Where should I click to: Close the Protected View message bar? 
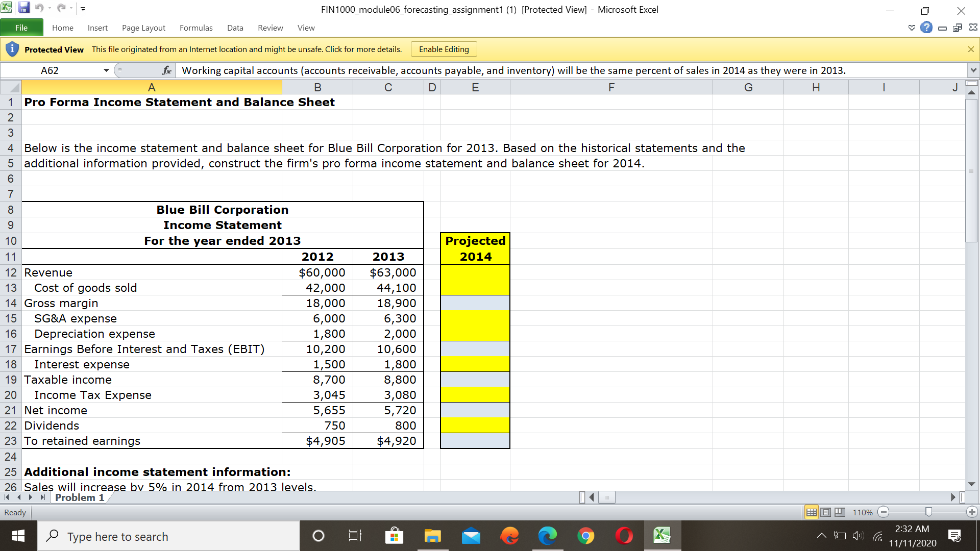(970, 49)
